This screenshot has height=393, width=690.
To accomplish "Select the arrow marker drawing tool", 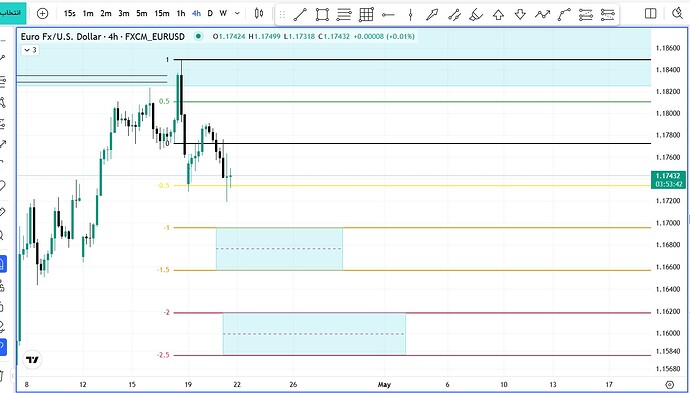I will click(432, 15).
